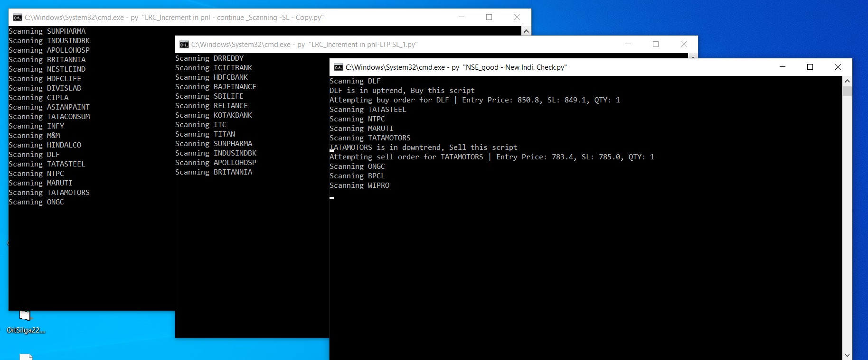The image size is (868, 360).
Task: Minimize the continue _Scanning -SL - Copy.py window
Action: (461, 17)
